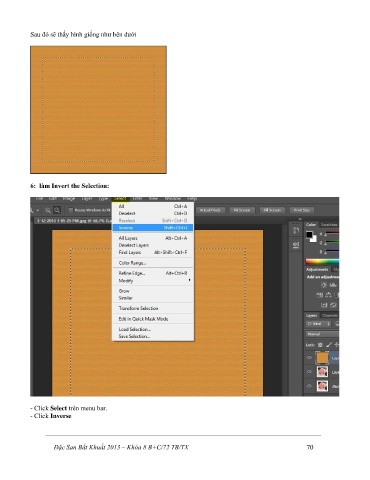This screenshot has height=480, width=370.
Task: Hide the bottom Background layer eye icon
Action: point(309,386)
